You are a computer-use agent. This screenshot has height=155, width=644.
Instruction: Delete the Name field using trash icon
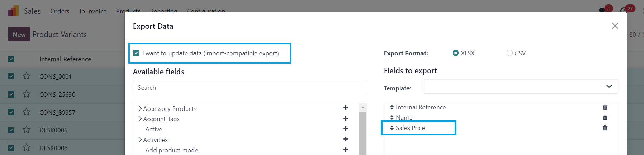tap(605, 118)
